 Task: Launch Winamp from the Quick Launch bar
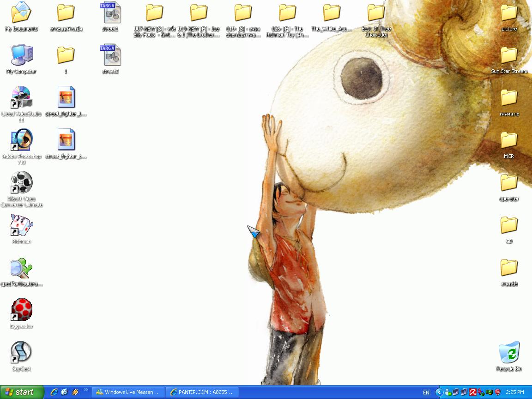point(75,392)
